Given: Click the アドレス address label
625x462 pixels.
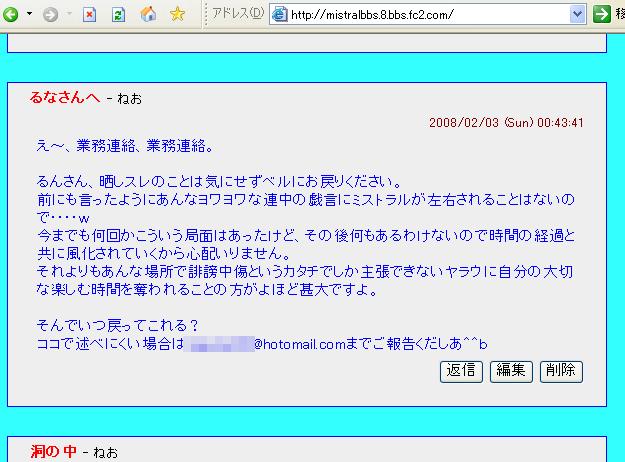Looking at the screenshot, I should 238,14.
